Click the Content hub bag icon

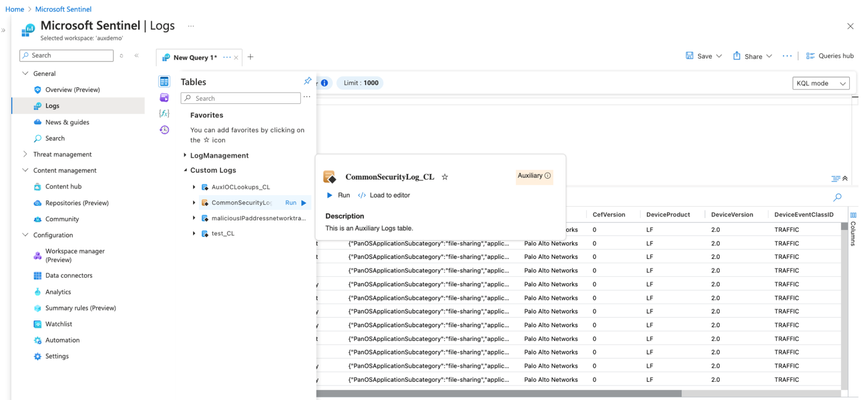pos(37,187)
